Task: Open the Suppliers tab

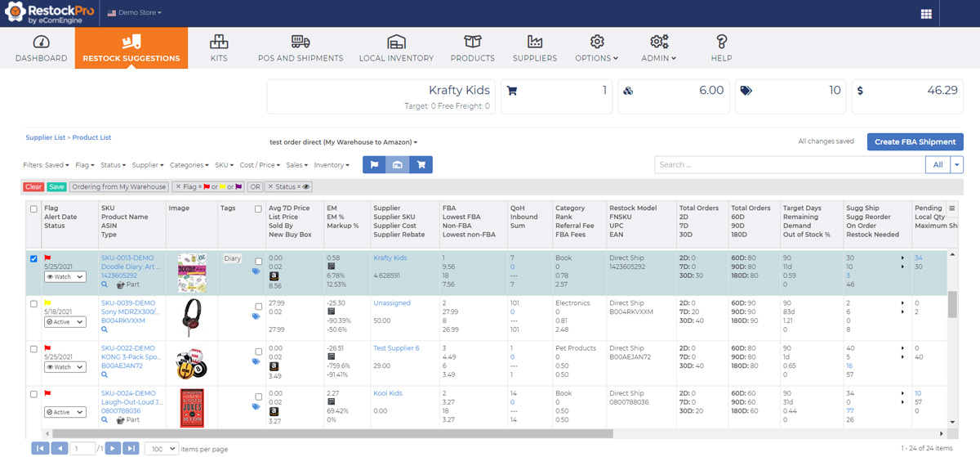Action: tap(534, 48)
